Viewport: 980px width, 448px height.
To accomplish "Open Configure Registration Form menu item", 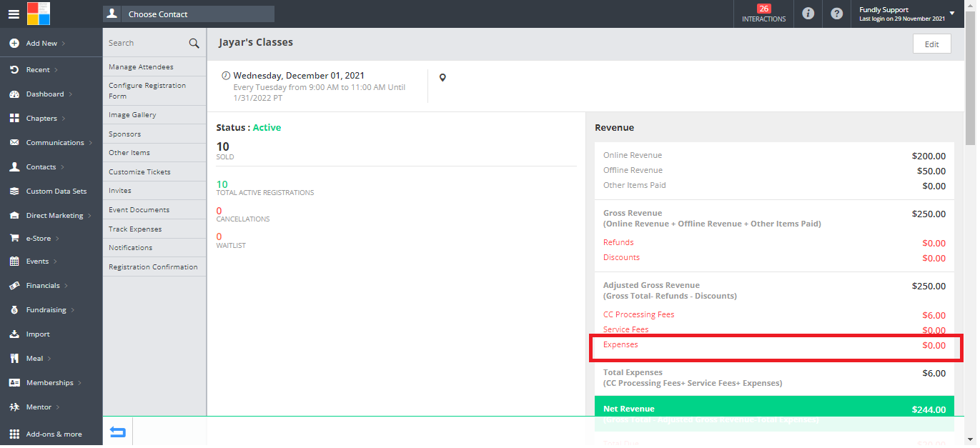I will pyautogui.click(x=154, y=91).
